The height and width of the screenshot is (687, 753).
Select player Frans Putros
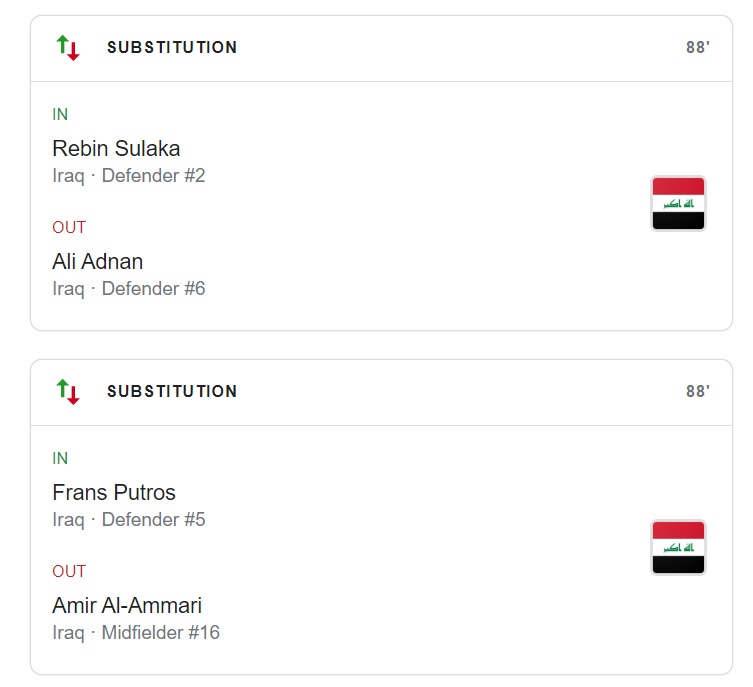point(113,493)
